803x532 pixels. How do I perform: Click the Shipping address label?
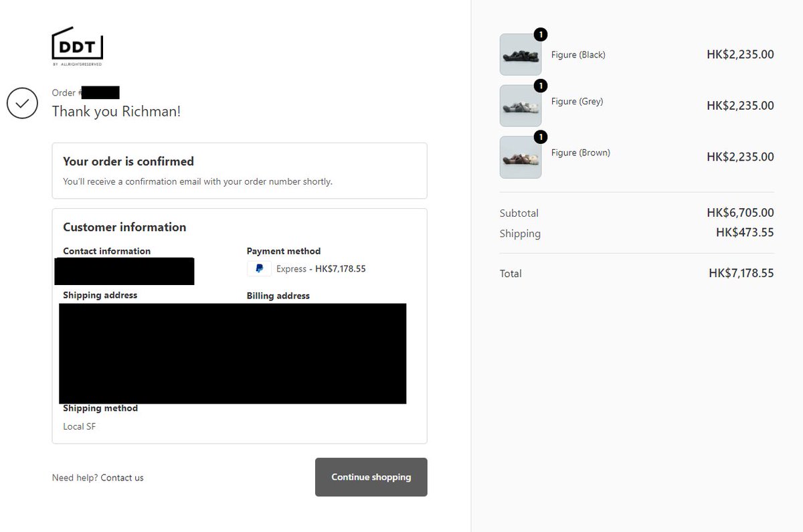tap(100, 295)
